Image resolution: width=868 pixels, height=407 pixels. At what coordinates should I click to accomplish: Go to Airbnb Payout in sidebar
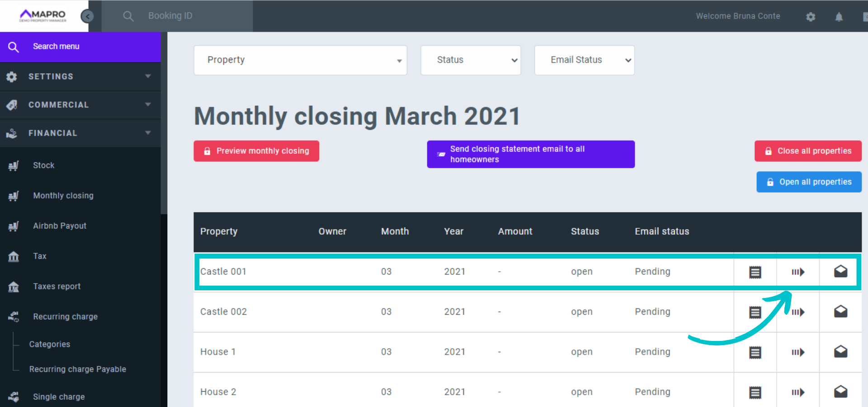click(x=59, y=226)
